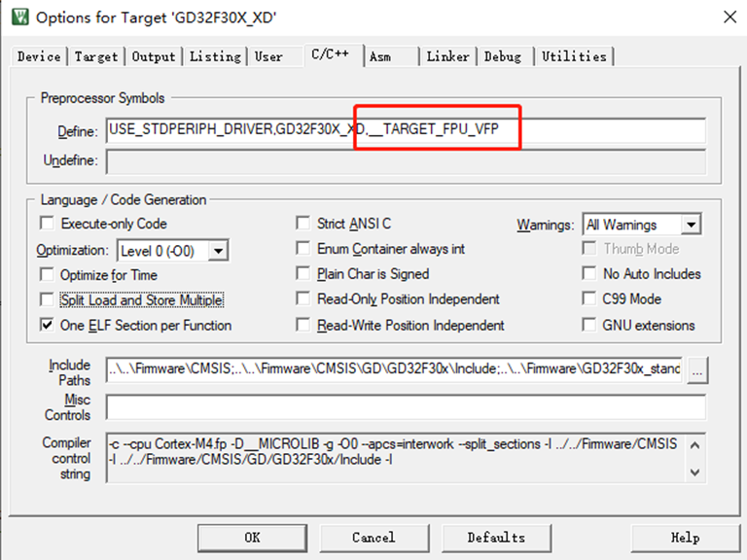747x560 pixels.
Task: Enable the Execute-only Code checkbox
Action: point(47,223)
